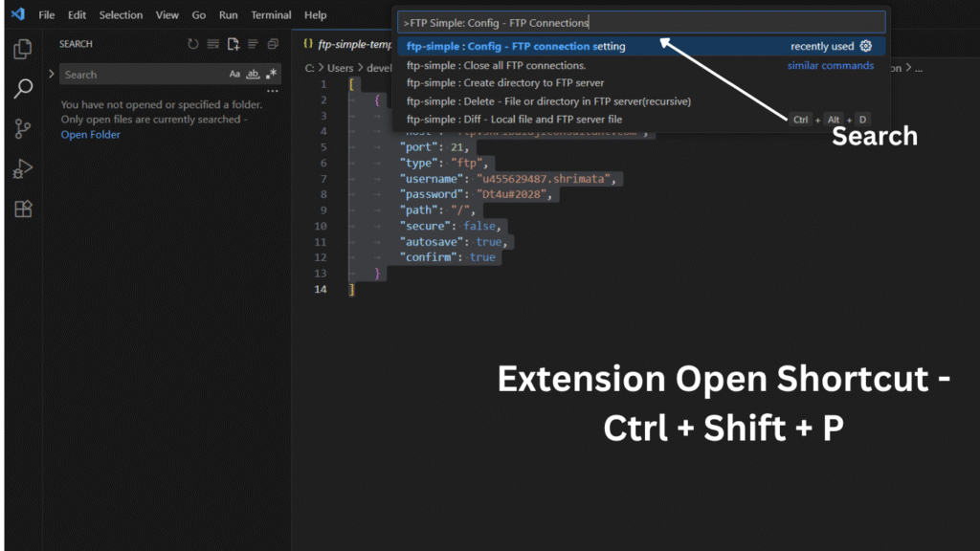Open the Run and Debug view

pyautogui.click(x=23, y=169)
